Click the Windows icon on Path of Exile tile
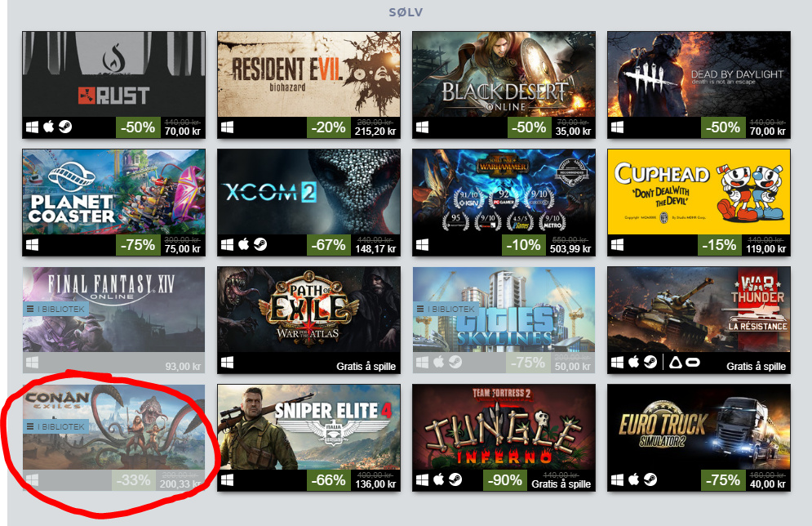 pos(228,363)
